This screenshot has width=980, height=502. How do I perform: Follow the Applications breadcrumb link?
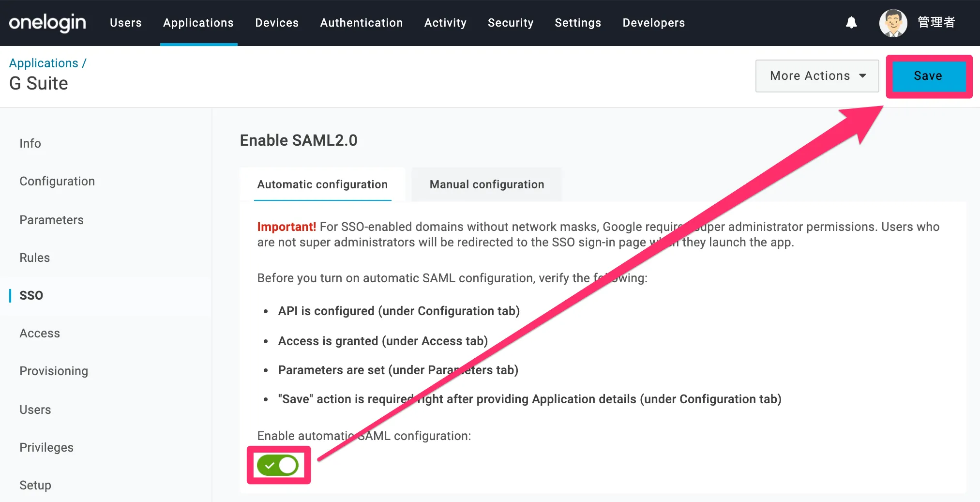[x=44, y=63]
